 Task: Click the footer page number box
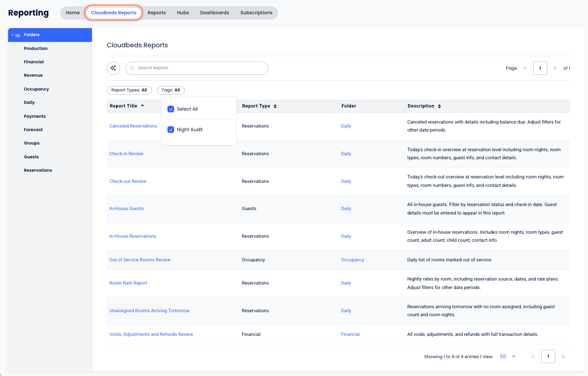coord(548,356)
